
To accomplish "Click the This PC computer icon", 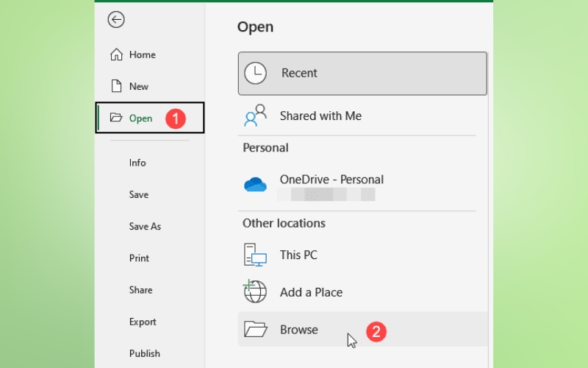I will coord(255,255).
